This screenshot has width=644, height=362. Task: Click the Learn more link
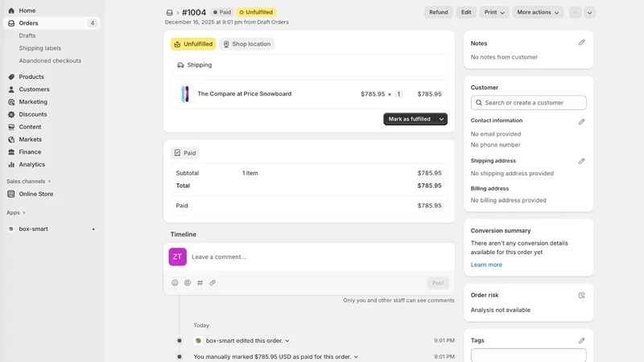pos(486,265)
